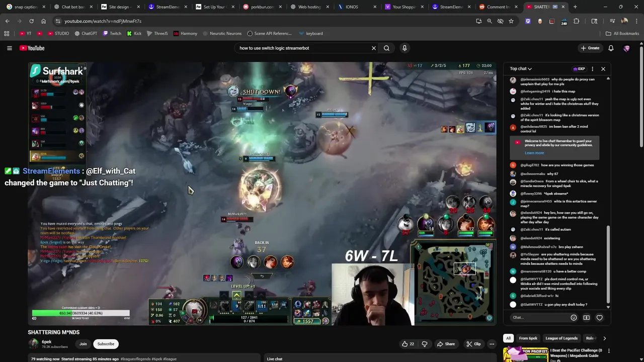
Task: Select the All filter chip
Action: [508, 338]
